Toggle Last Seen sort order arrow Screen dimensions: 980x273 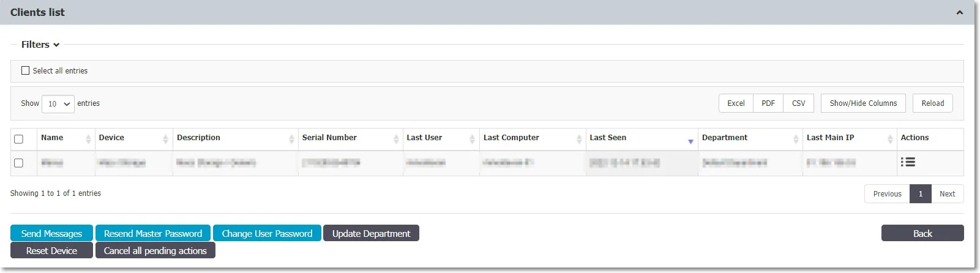(690, 141)
